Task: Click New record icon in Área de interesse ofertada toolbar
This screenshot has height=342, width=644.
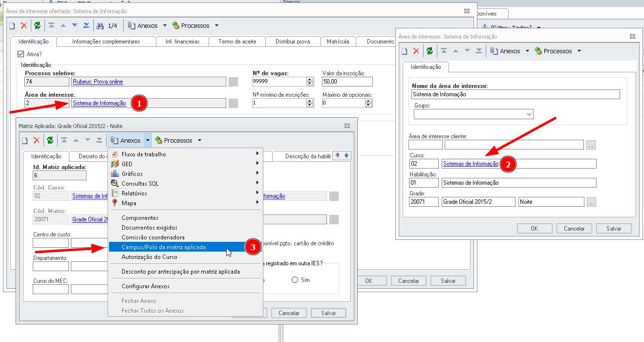Action: [12, 25]
